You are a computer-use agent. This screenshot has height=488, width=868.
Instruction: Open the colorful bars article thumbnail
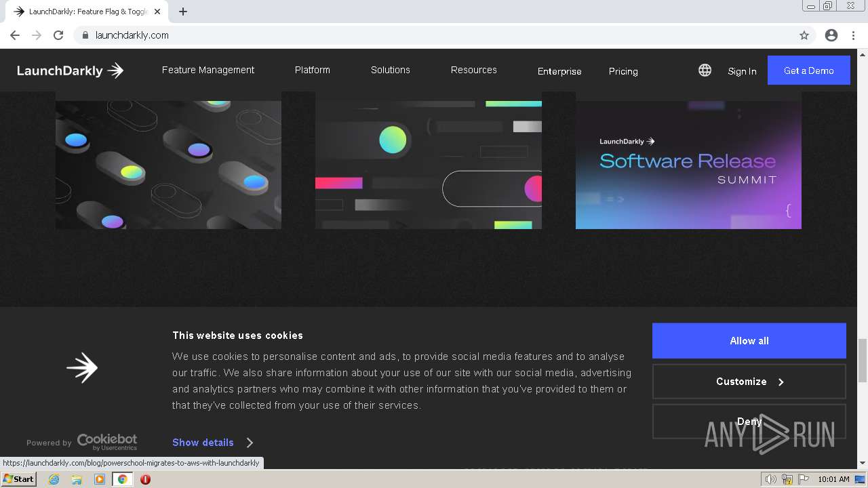pos(429,165)
